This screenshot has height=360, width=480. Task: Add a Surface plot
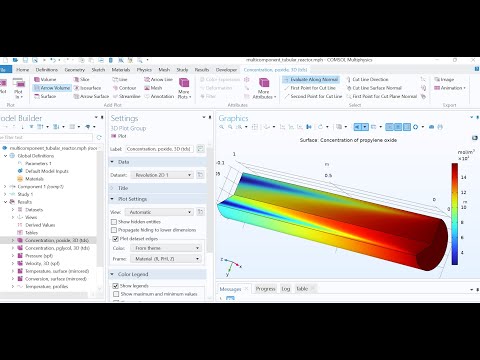(45, 96)
